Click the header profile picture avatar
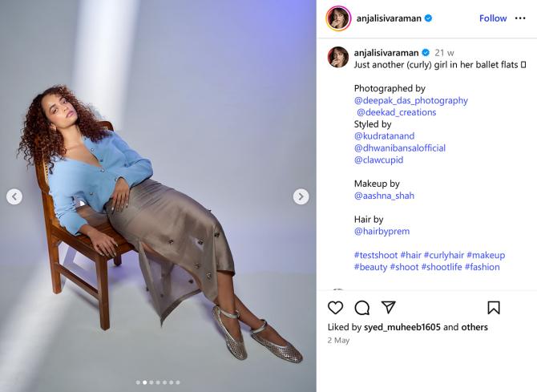Viewport: 537px width, 392px height. pos(338,18)
